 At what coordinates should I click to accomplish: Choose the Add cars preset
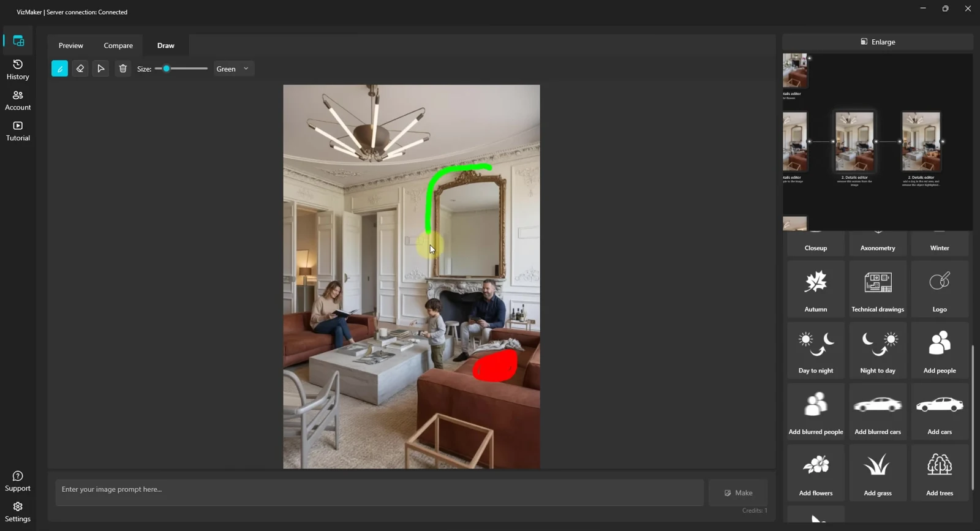click(940, 411)
